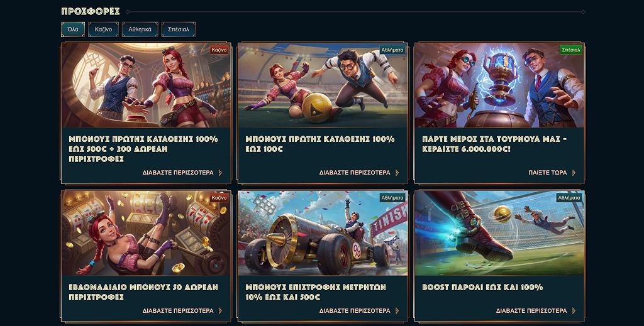Viewport: 644px width, 326px height.
Task: Open the tournaments trophy promo image
Action: click(499, 85)
